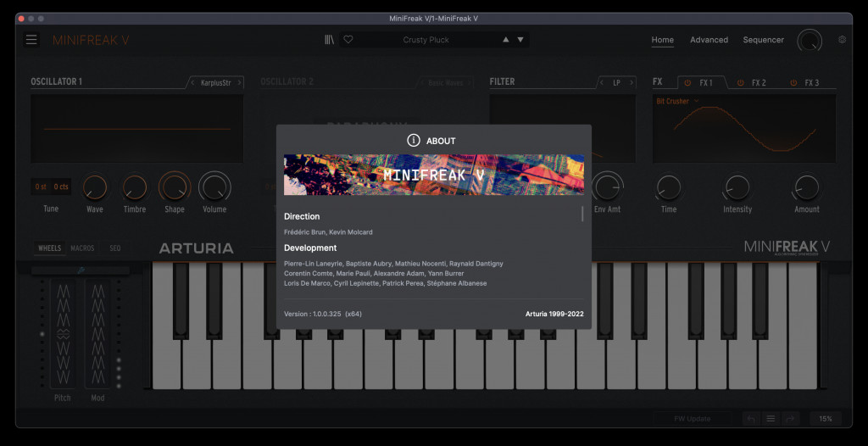
Task: Click the Oscillator 1 Wave knob
Action: 95,187
